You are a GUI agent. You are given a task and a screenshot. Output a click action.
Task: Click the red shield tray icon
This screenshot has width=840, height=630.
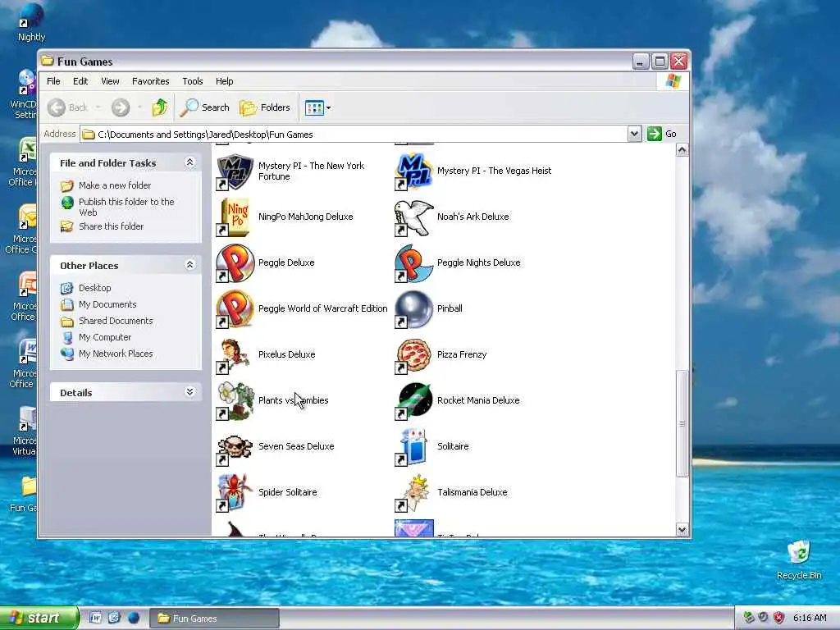coord(779,618)
